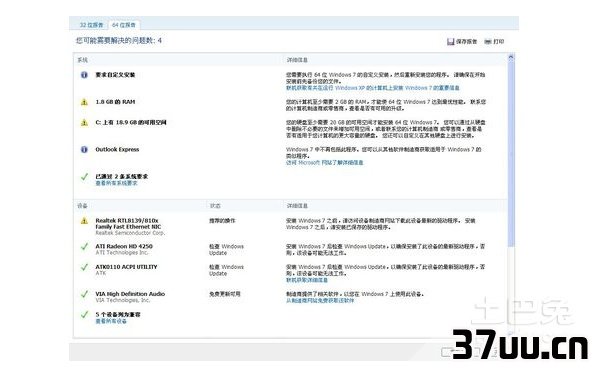
Task: Click checkmark icon beside VIA High Definition Audio
Action: coord(84,294)
